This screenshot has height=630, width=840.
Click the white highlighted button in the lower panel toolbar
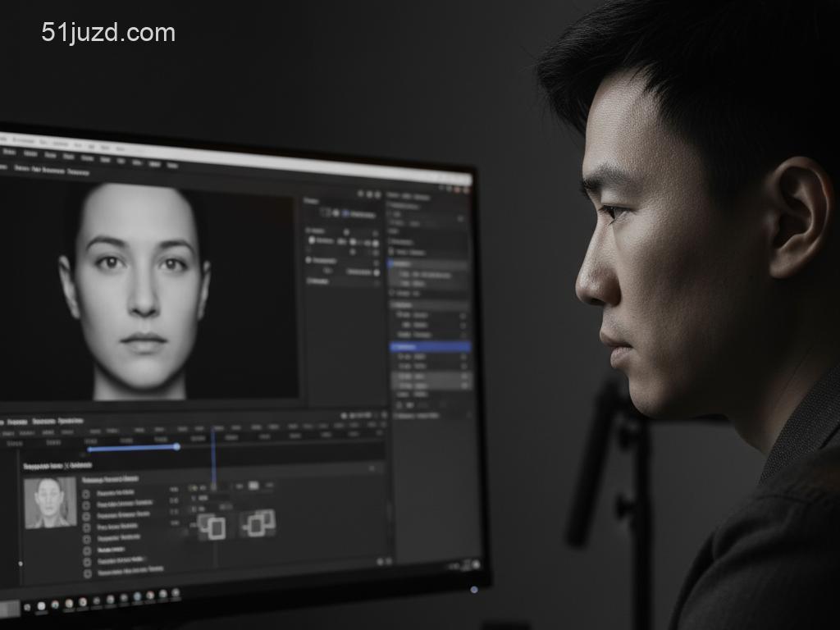253,486
